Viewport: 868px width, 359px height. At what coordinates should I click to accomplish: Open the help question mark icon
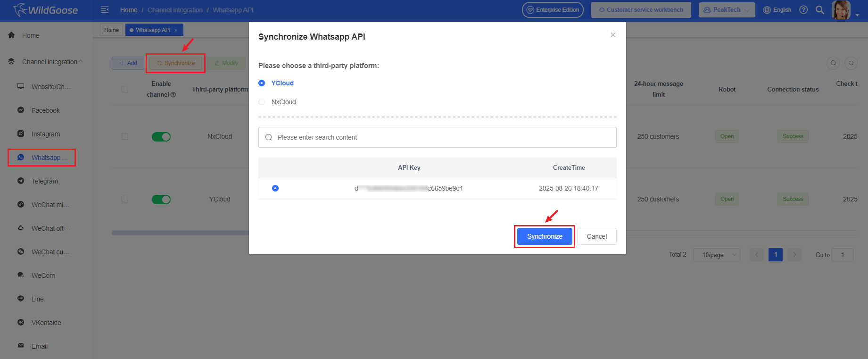pyautogui.click(x=803, y=10)
